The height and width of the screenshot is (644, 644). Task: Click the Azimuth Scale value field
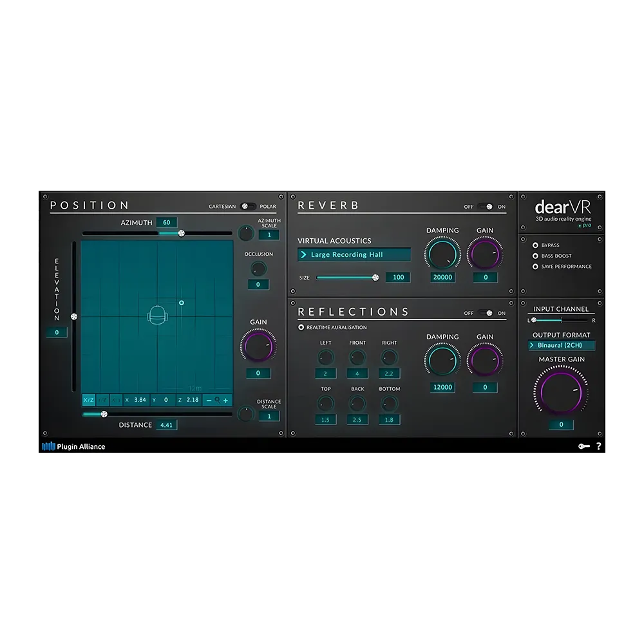(x=269, y=235)
